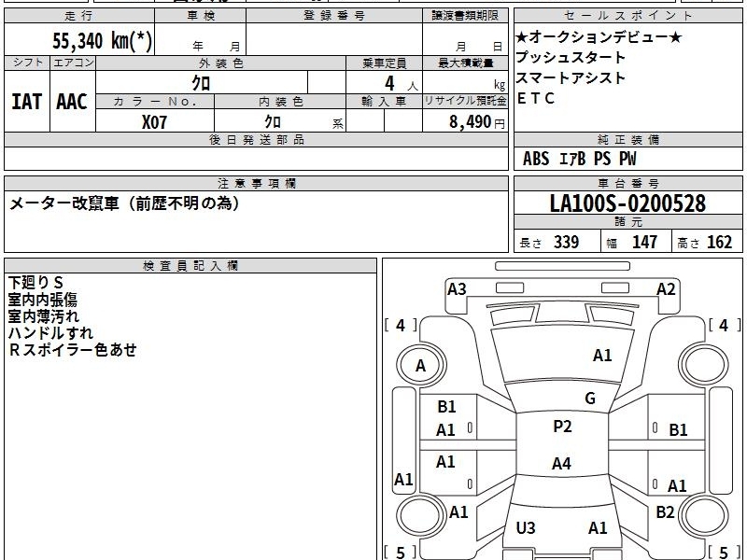Select the セールスポイント heading
The image size is (747, 560).
(627, 16)
